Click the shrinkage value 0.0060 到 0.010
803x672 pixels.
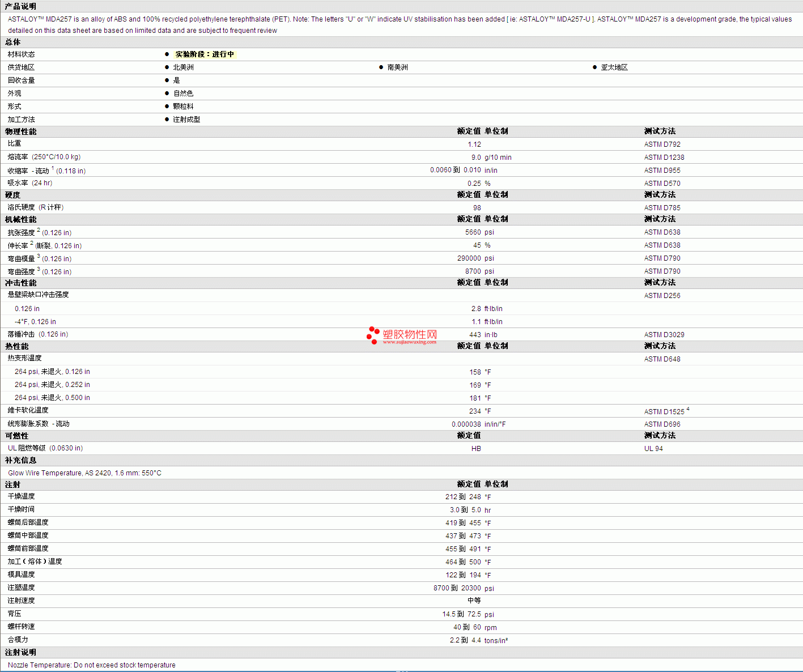(455, 170)
